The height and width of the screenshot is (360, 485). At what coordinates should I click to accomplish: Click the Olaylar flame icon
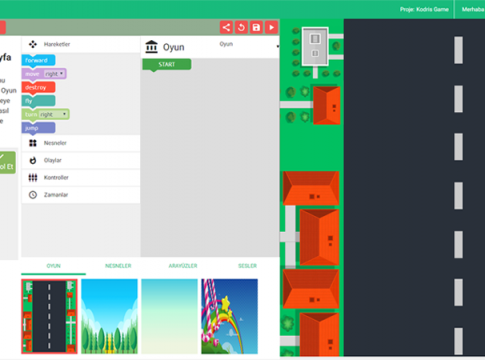click(33, 160)
